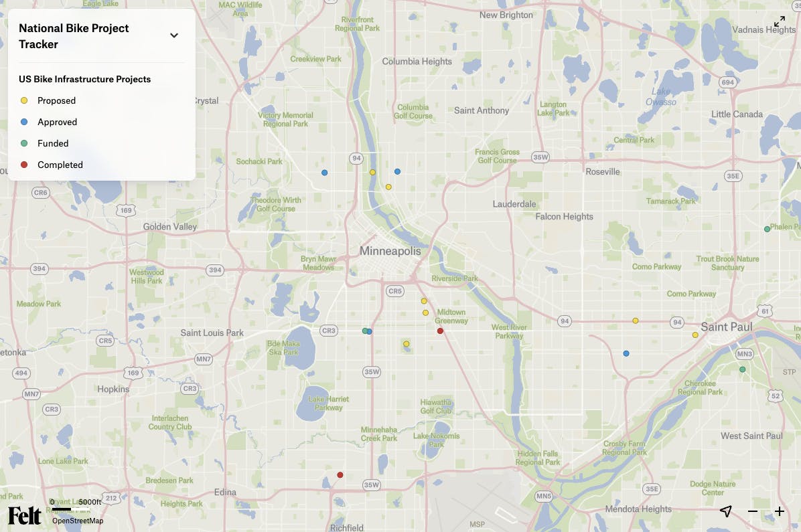Image resolution: width=801 pixels, height=532 pixels.
Task: Select the yellow marker left of Saint Paul label
Action: click(x=695, y=335)
